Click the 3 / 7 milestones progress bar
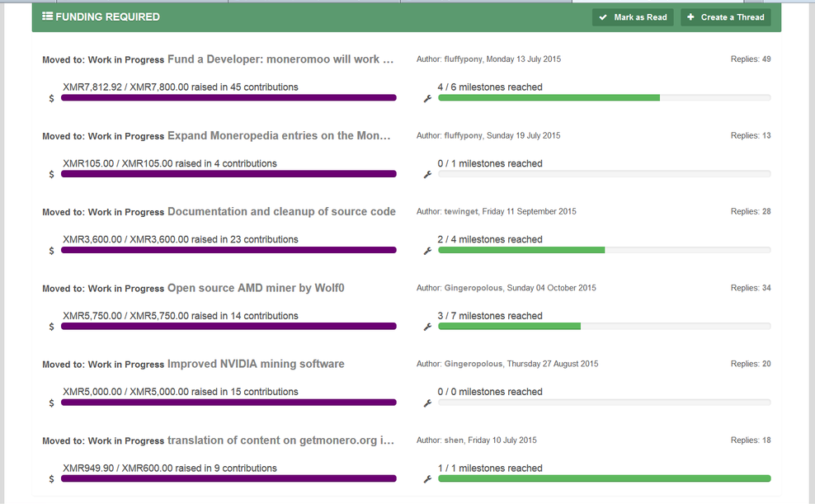The height and width of the screenshot is (504, 815). [605, 327]
